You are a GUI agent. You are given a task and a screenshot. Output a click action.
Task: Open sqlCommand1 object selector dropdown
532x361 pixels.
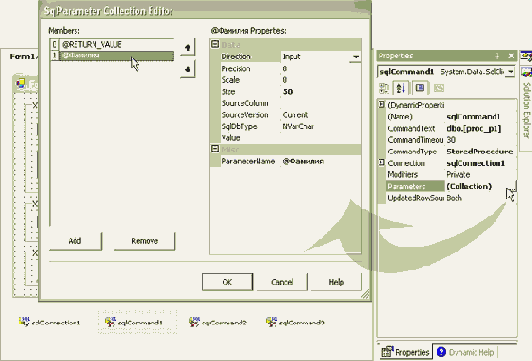[510, 72]
